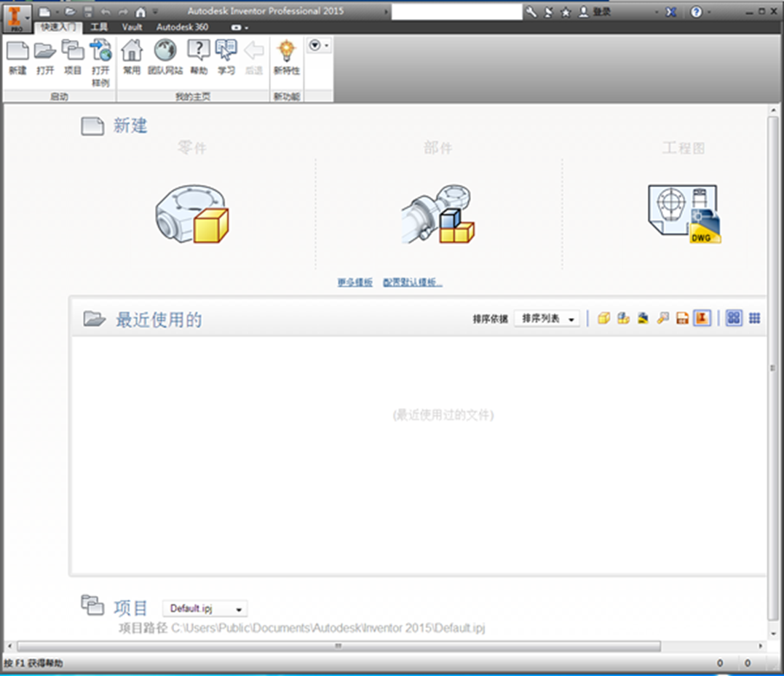
Task: Expand the dropdown arrow next to the Help icon
Action: 710,12
